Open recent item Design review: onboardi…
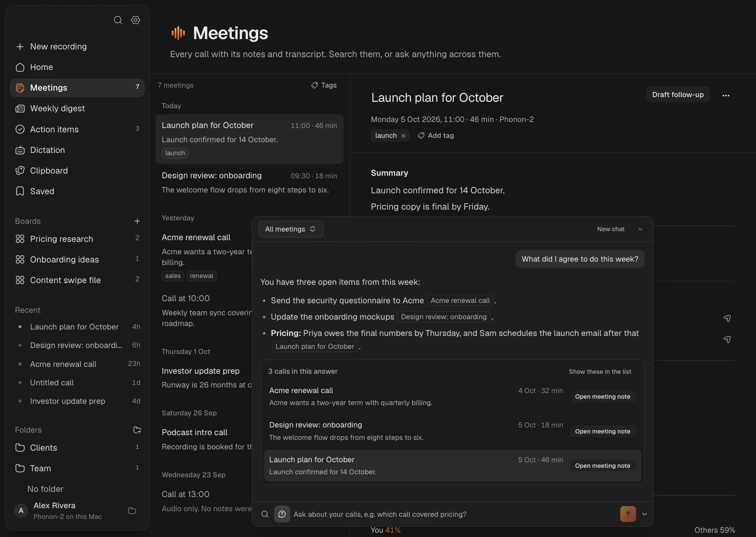The width and height of the screenshot is (756, 537). click(x=77, y=345)
